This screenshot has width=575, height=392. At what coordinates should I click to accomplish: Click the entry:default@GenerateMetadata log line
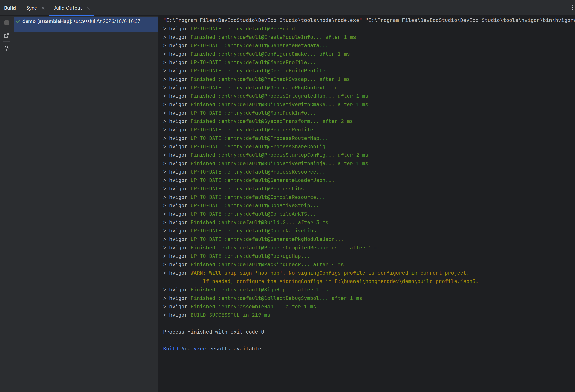[246, 45]
